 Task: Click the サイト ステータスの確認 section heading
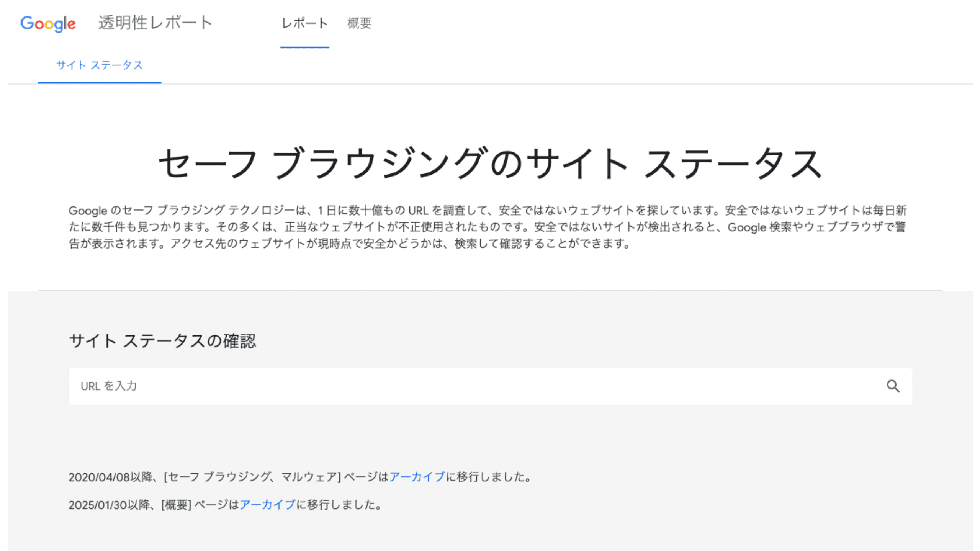click(162, 341)
